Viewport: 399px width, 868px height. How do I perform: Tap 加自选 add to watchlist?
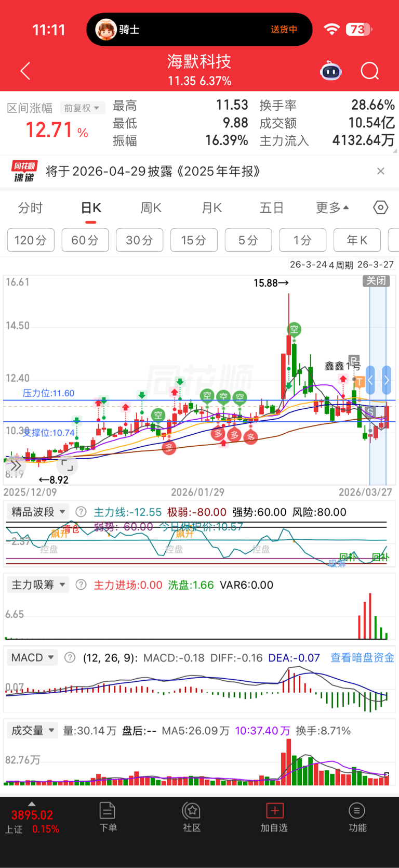pyautogui.click(x=274, y=817)
